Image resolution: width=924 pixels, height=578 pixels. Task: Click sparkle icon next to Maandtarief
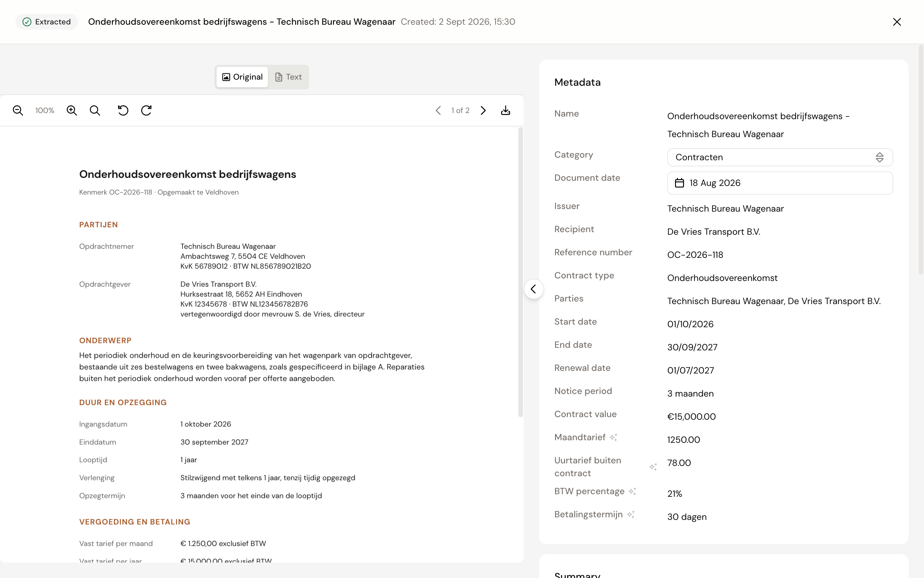613,437
